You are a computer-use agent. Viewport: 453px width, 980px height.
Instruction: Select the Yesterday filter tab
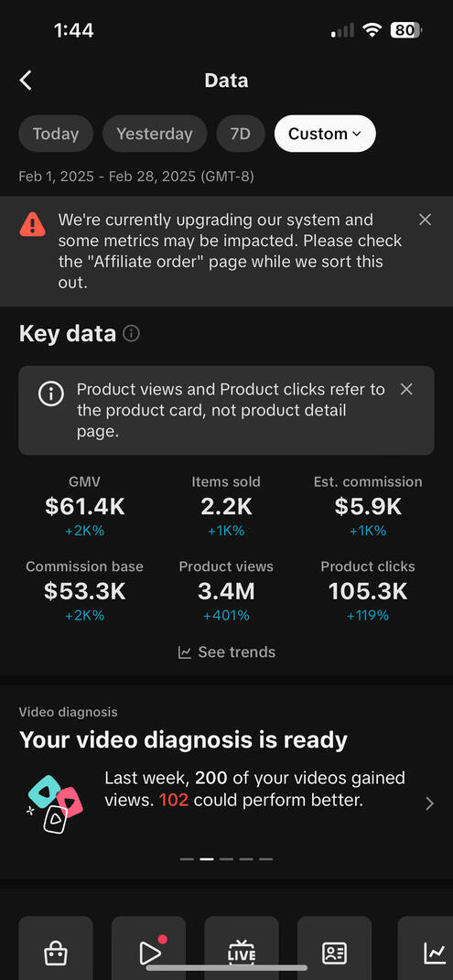(x=155, y=134)
